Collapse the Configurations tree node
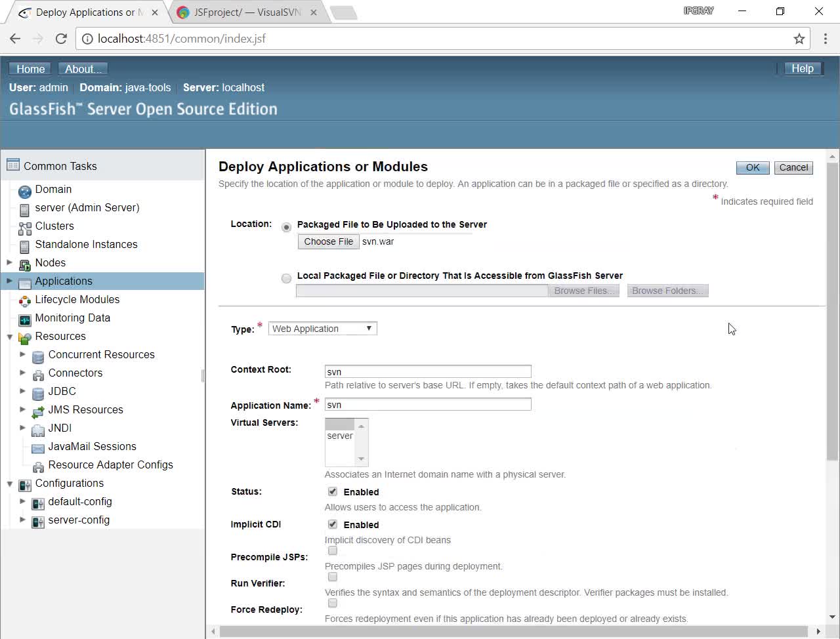 click(x=9, y=484)
